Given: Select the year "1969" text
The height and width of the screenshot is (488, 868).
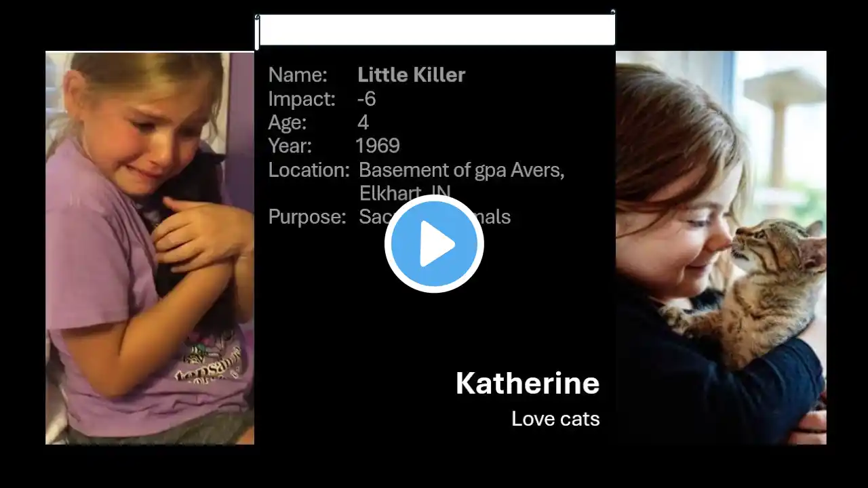Looking at the screenshot, I should click(x=378, y=146).
